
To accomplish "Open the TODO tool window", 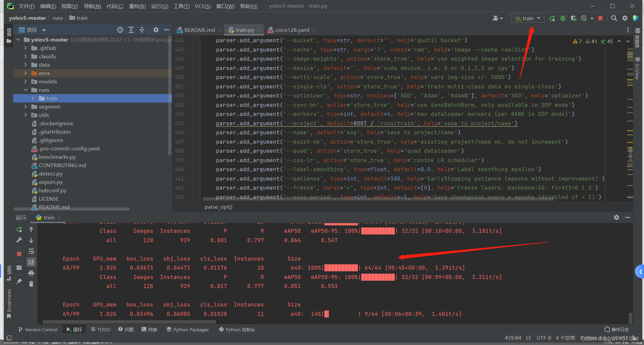I will pos(100,330).
